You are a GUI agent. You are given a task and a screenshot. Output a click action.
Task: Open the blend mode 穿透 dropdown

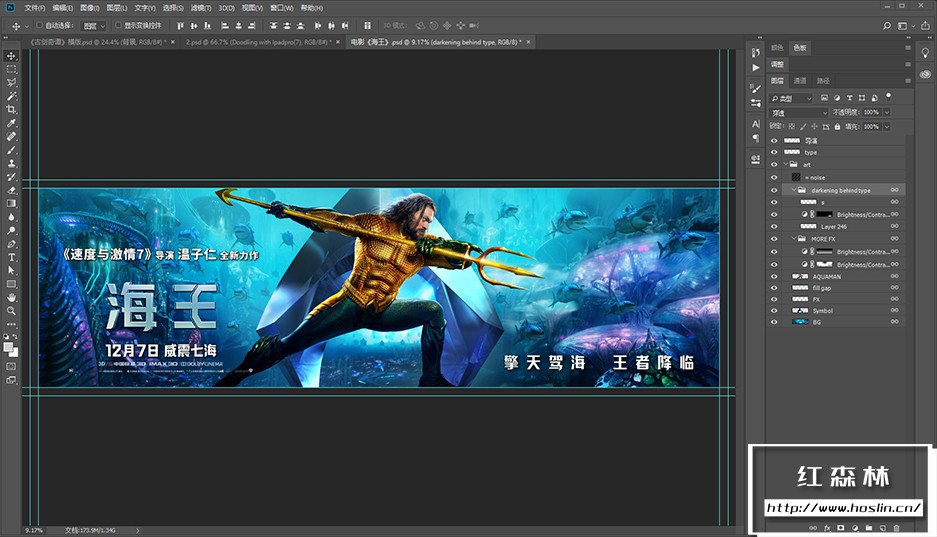pos(799,112)
